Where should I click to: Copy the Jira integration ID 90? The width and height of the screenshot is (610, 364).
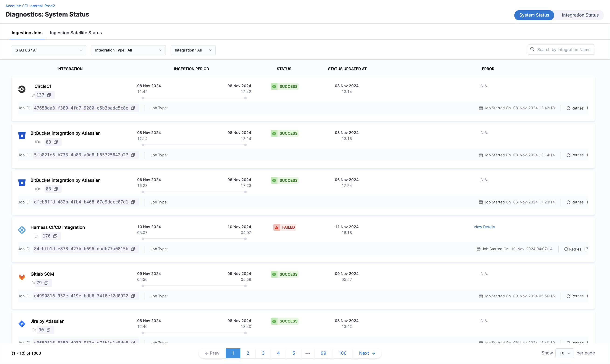pyautogui.click(x=49, y=330)
